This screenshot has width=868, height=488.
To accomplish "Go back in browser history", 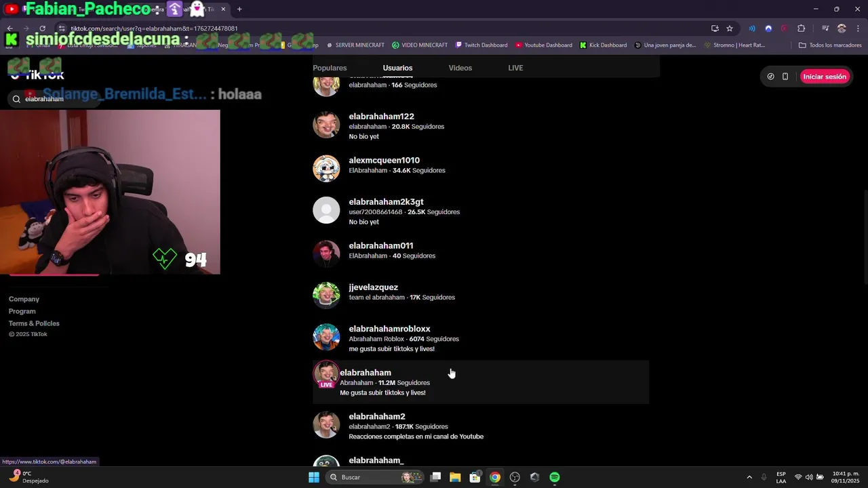I will click(10, 28).
